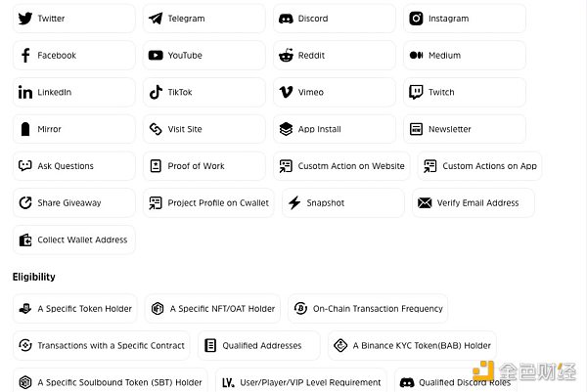This screenshot has width=587, height=392.
Task: Click the Snapshot lightning bolt icon
Action: click(294, 203)
